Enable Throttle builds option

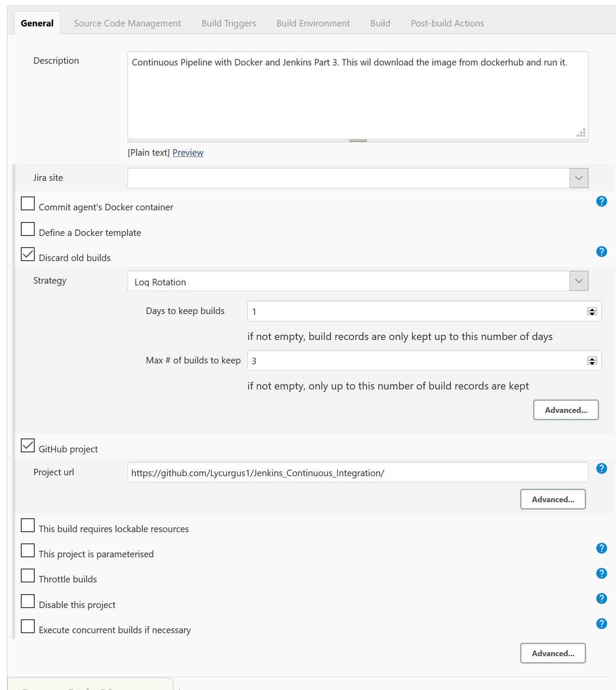(x=28, y=576)
